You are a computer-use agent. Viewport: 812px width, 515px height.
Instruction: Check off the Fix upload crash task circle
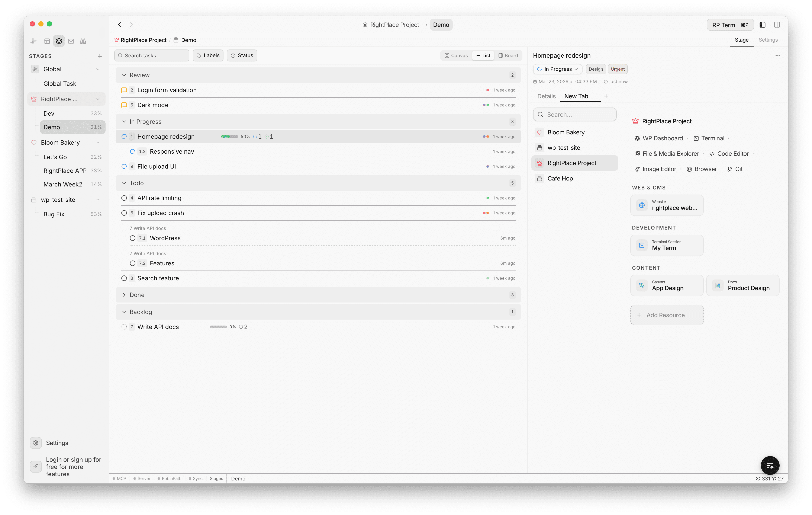[x=124, y=213]
